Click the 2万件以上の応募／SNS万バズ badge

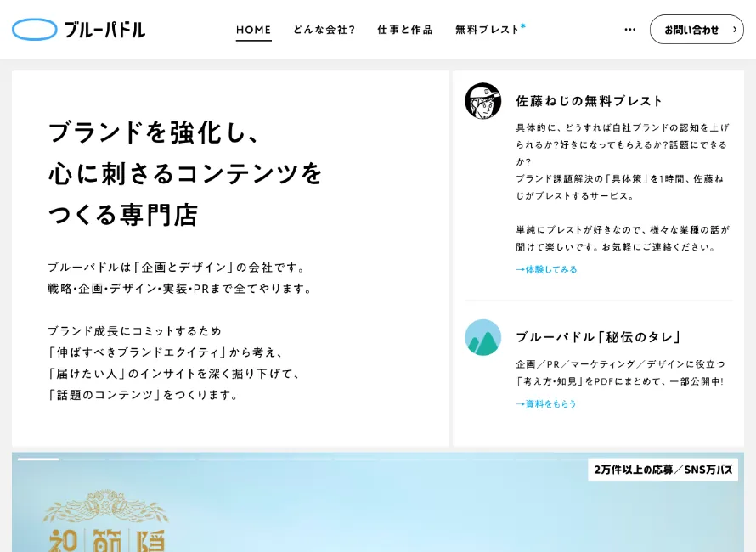click(662, 470)
